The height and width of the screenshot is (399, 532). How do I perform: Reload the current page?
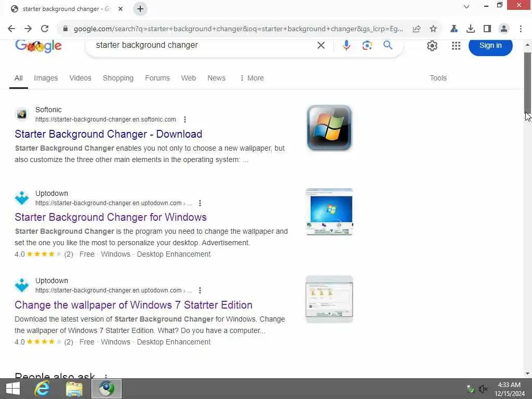click(45, 29)
